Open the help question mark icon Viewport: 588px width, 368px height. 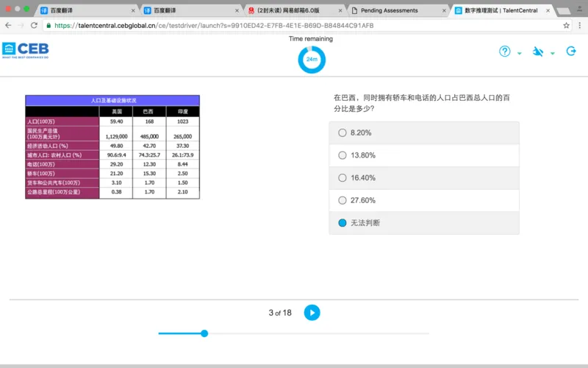pyautogui.click(x=504, y=52)
